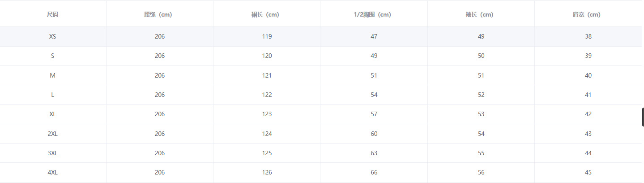The width and height of the screenshot is (644, 183).
Task: Click the 腰绳 (cm) column header
Action: [x=160, y=14]
